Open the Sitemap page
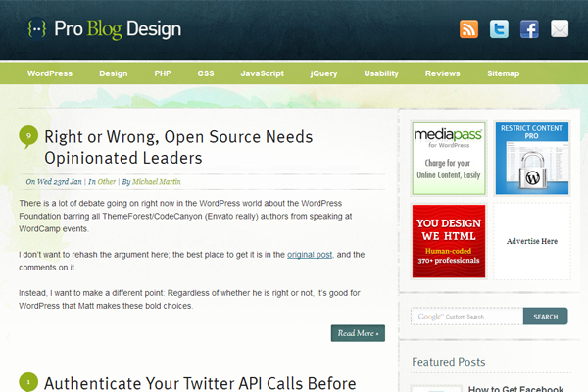Screen dimensions: 588x392 click(x=504, y=73)
